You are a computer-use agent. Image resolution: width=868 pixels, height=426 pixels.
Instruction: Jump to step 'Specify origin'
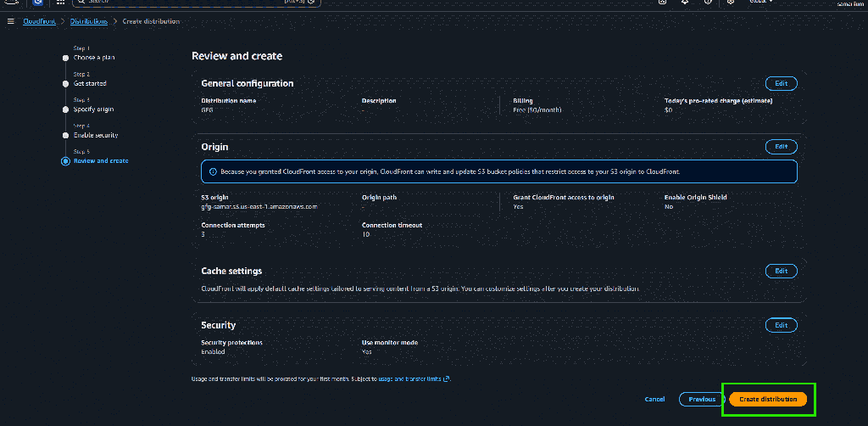93,109
